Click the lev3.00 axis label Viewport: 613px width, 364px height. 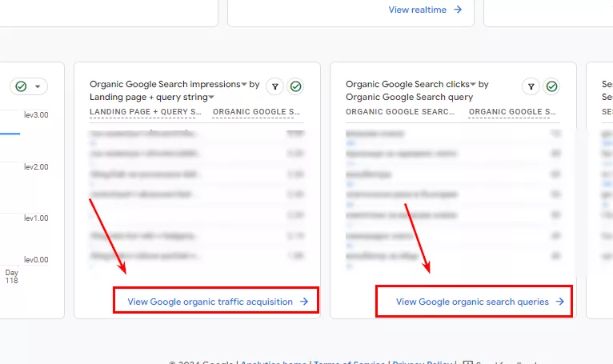[x=36, y=115]
